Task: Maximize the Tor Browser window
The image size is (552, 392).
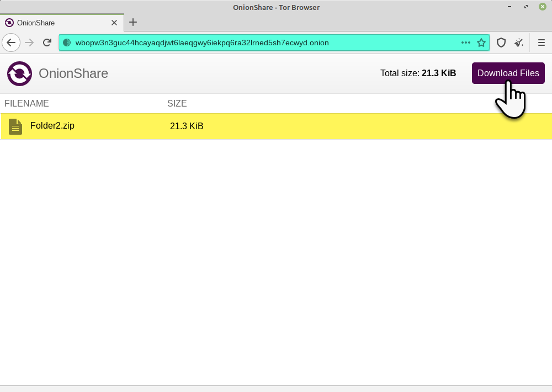Action: point(526,7)
